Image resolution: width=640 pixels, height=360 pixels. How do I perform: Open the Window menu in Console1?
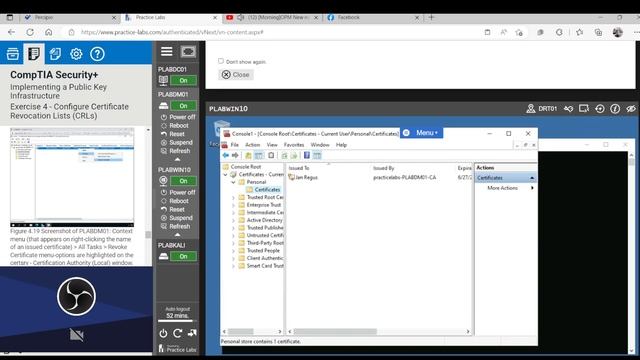[x=320, y=145]
